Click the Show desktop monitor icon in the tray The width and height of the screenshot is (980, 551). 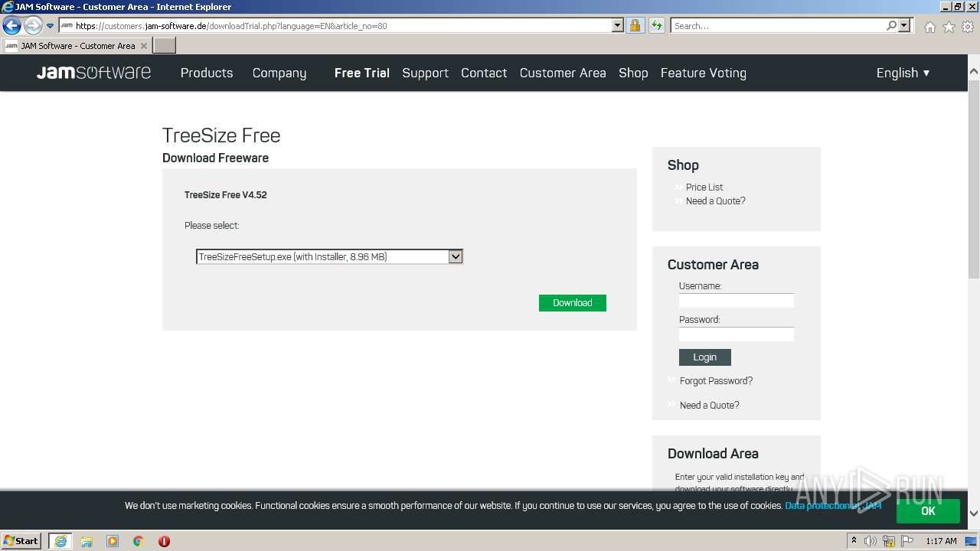click(971, 541)
